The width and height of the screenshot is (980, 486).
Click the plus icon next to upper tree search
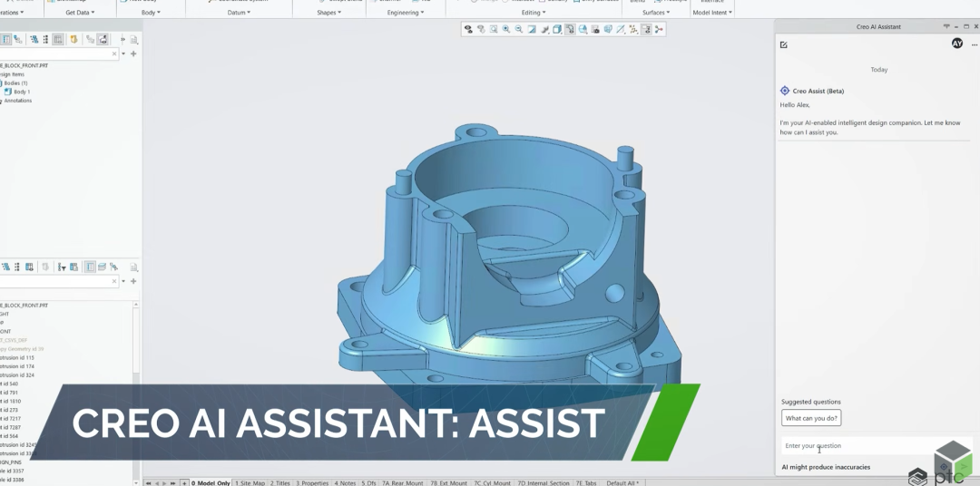[x=133, y=53]
